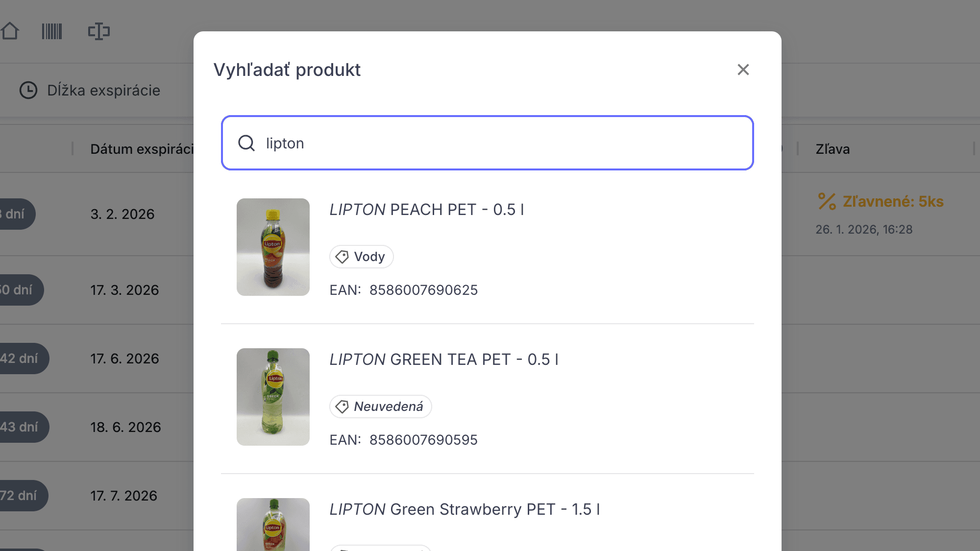
Task: Select LIPTON Green Strawberry PET - 1.5 l
Action: coord(465,509)
